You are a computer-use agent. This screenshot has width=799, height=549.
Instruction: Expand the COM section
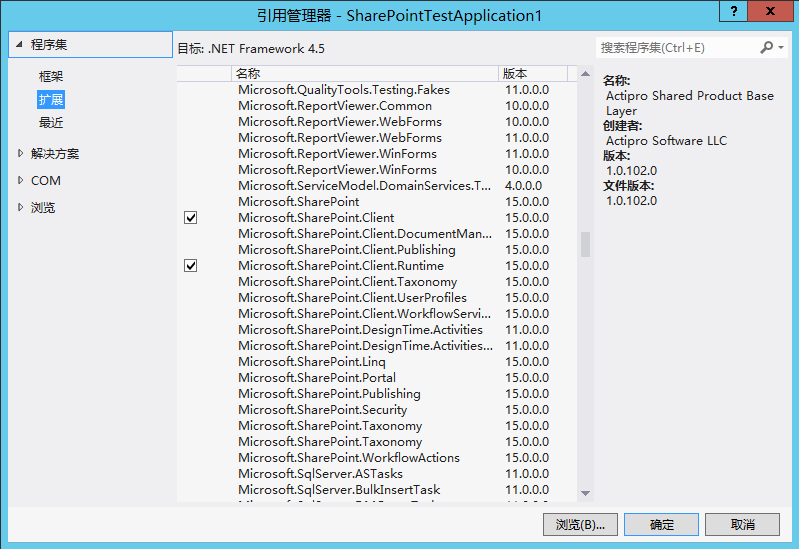pyautogui.click(x=20, y=180)
